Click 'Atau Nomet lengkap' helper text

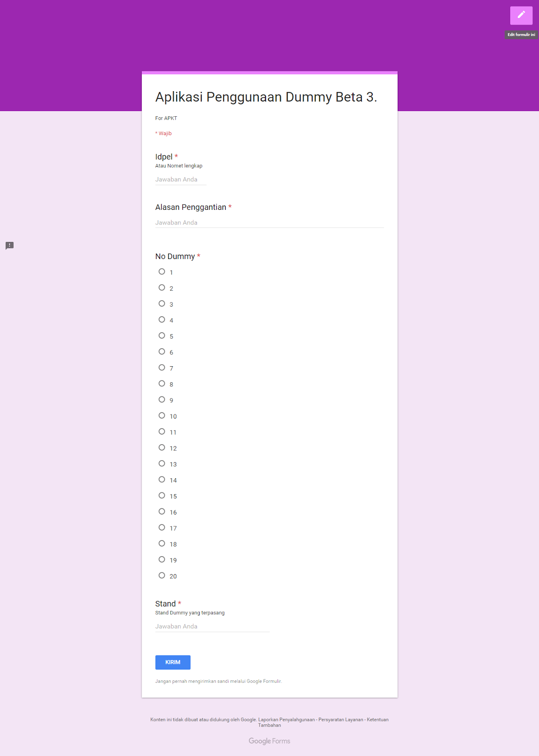(179, 166)
